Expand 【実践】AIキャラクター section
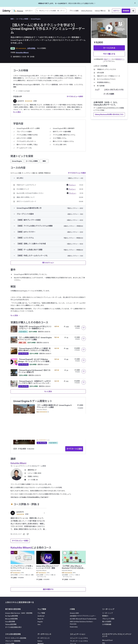This screenshot has width=138, height=644. pyautogui.click(x=48, y=232)
